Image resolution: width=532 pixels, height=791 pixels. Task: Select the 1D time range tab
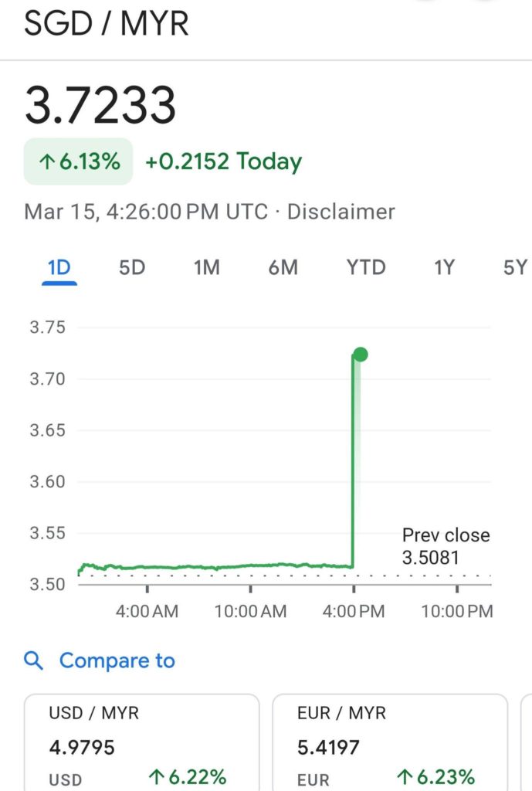tap(59, 268)
